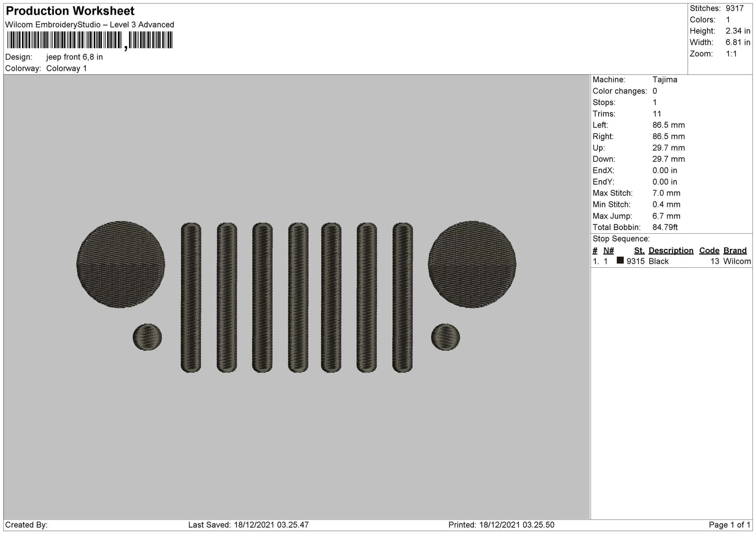Select the Max Jump value "6.7 mm"
This screenshot has width=756, height=534.
pos(667,216)
